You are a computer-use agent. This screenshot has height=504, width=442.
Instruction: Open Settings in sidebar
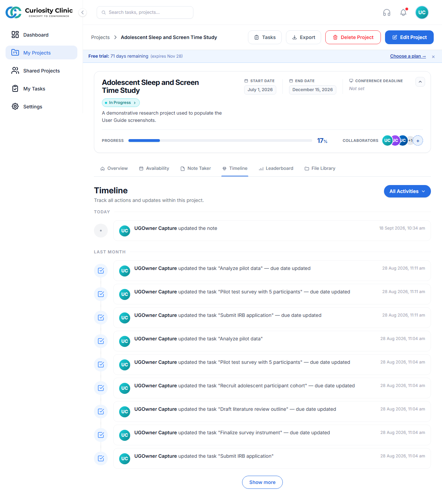coord(41,106)
